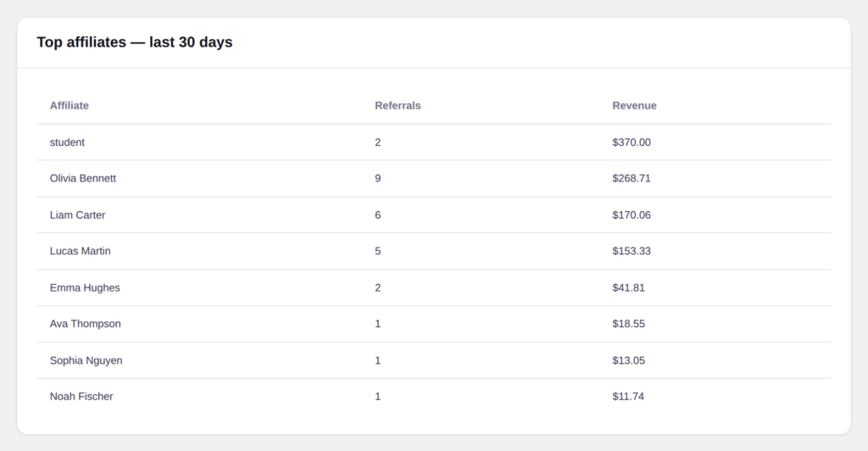Select the Sophia Nguyen name cell
The height and width of the screenshot is (451, 868).
(x=86, y=360)
